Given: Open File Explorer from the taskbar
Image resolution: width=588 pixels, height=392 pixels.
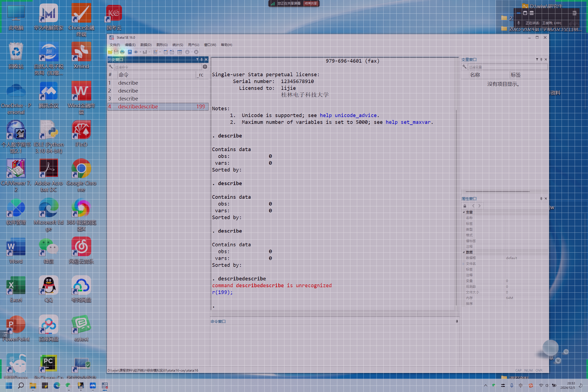Looking at the screenshot, I should pyautogui.click(x=33, y=385).
